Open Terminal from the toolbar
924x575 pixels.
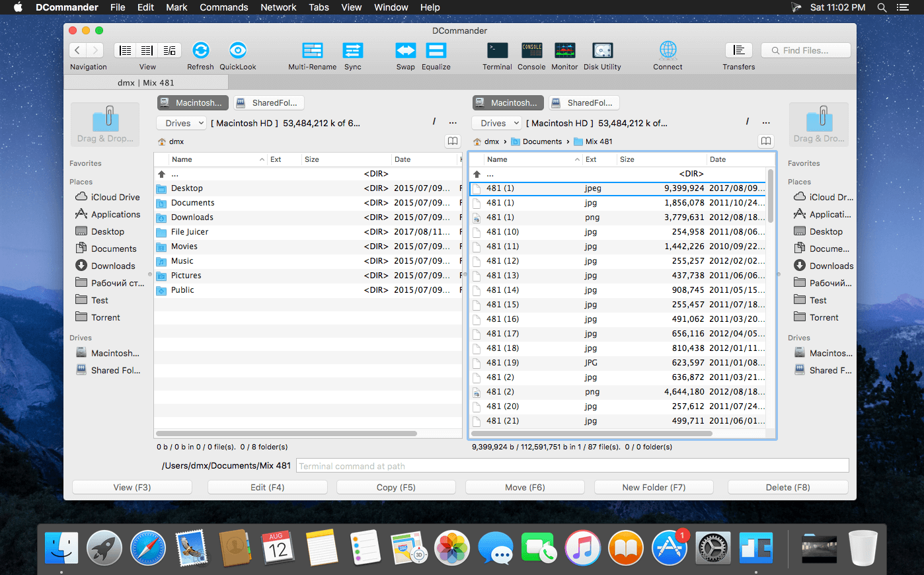[x=498, y=50]
